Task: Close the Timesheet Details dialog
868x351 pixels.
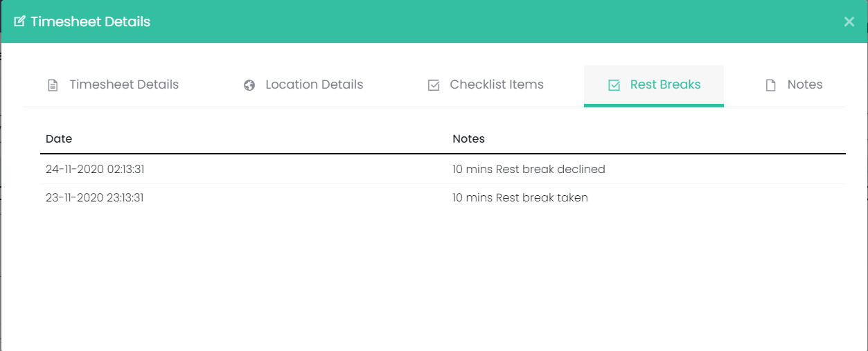Action: click(x=849, y=21)
